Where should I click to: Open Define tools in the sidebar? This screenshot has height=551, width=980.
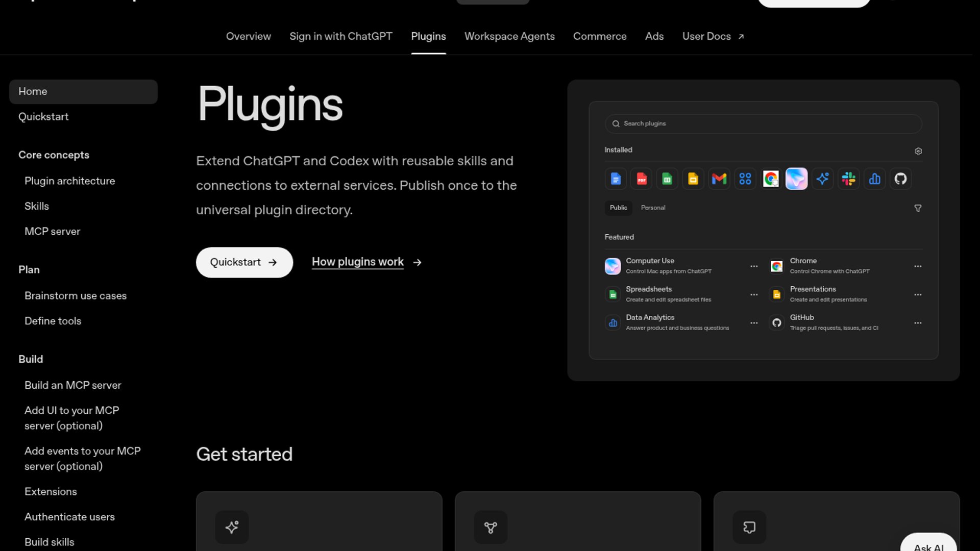53,321
